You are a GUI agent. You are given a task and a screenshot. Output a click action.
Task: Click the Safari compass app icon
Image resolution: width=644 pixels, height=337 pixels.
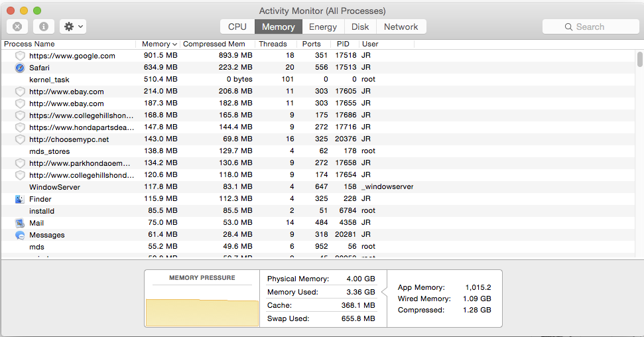pos(20,68)
